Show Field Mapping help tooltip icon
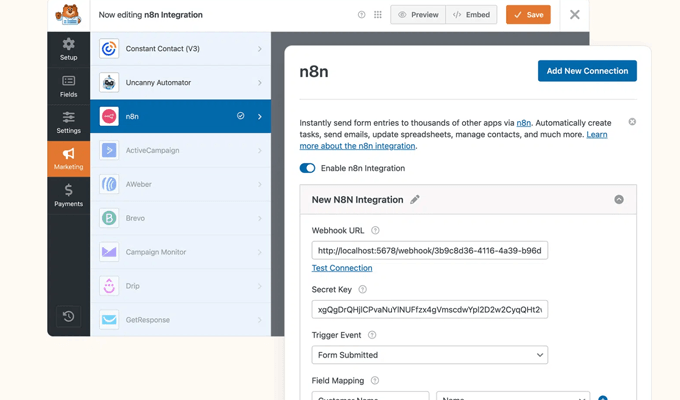 (375, 380)
